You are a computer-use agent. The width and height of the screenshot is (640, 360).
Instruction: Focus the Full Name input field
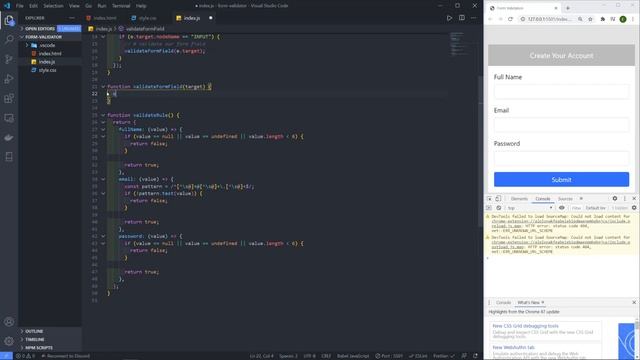(561, 91)
